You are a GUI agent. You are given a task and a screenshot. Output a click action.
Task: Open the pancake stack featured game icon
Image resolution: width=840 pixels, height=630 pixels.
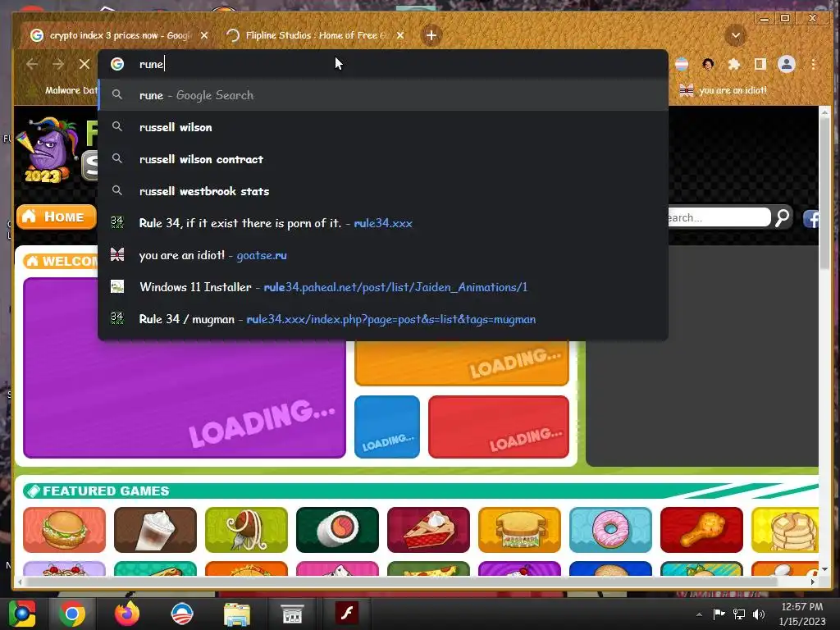[x=785, y=530]
